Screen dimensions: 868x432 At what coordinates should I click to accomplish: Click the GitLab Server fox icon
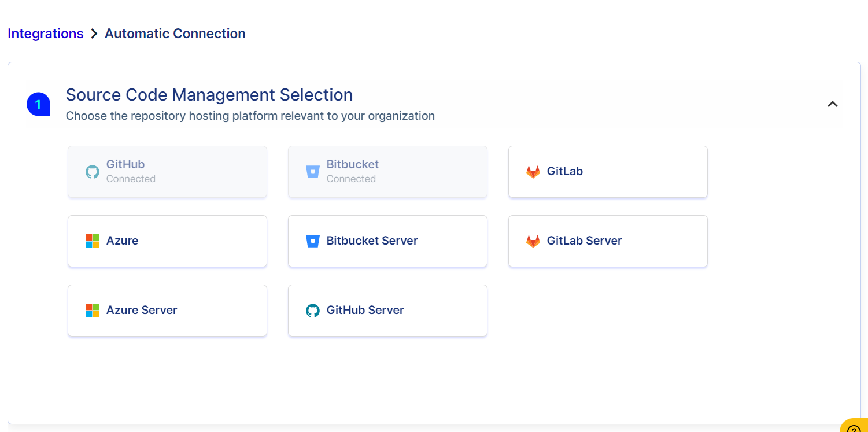click(x=533, y=241)
